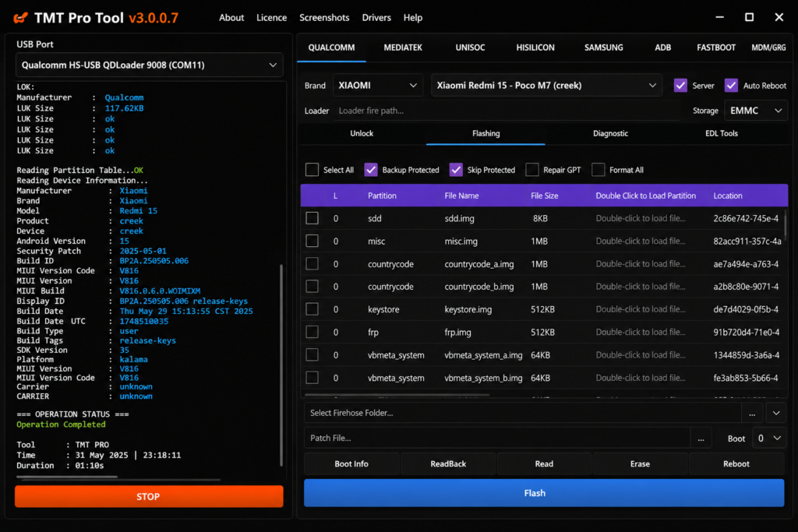Browse for Firehose folder with ellipsis button
798x532 pixels.
pyautogui.click(x=752, y=414)
